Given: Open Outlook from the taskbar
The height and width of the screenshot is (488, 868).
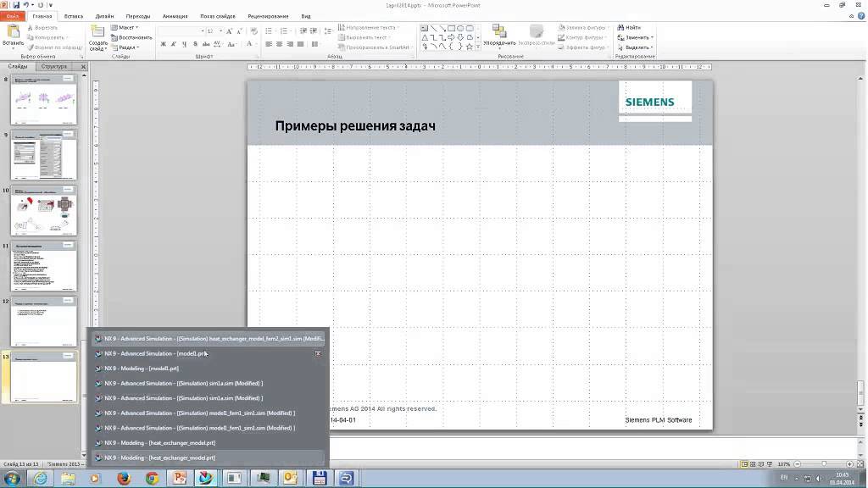Looking at the screenshot, I should (290, 478).
